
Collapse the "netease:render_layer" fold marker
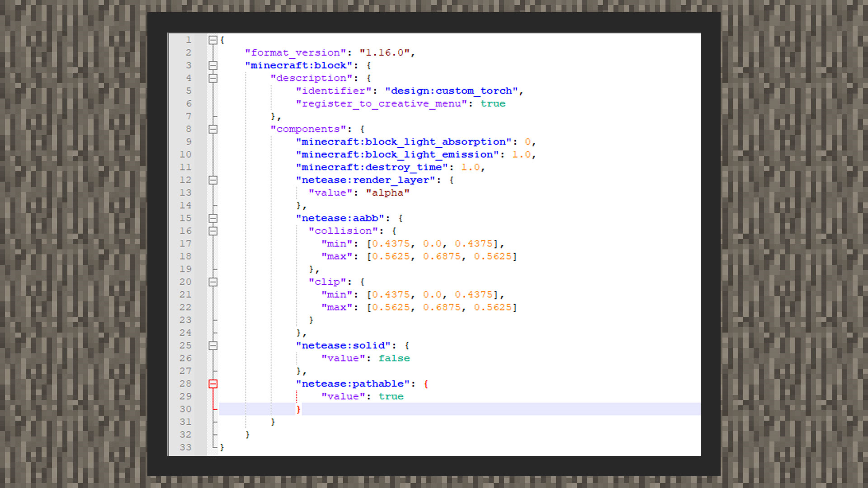(213, 180)
